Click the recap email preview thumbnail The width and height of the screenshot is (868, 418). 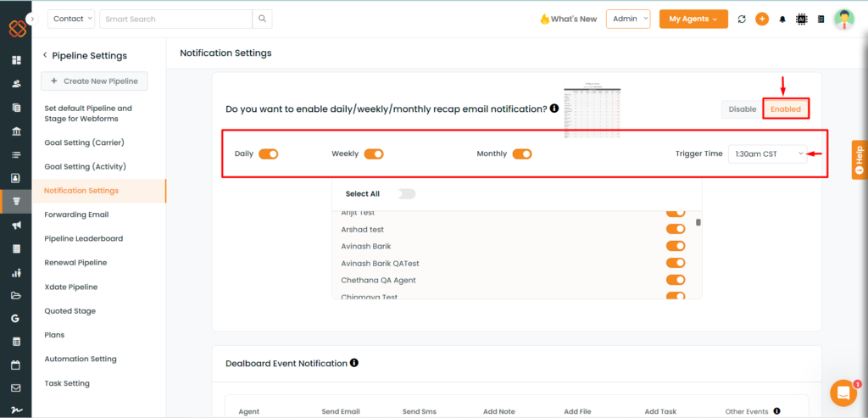point(593,110)
